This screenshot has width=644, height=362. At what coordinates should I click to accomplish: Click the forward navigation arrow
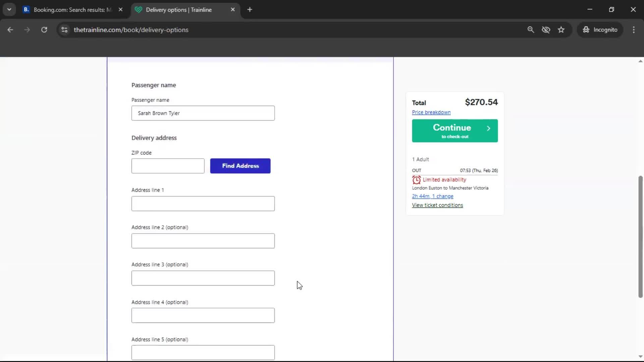click(27, 29)
